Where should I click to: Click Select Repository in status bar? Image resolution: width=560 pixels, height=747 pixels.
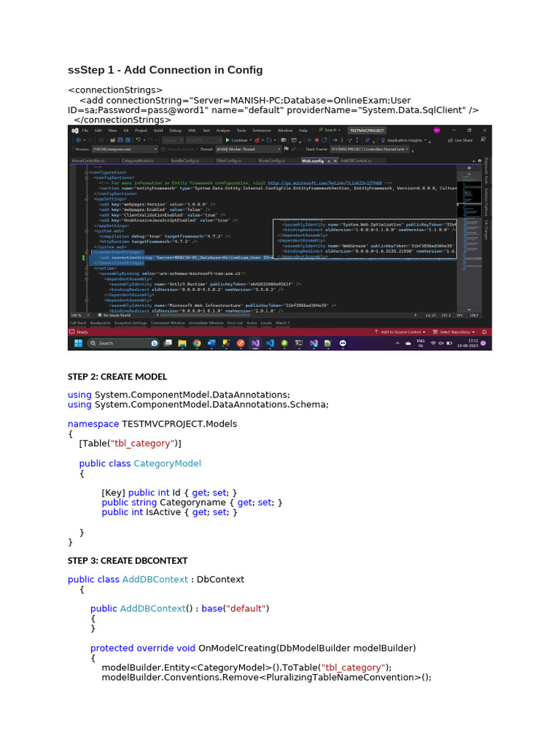click(x=454, y=332)
